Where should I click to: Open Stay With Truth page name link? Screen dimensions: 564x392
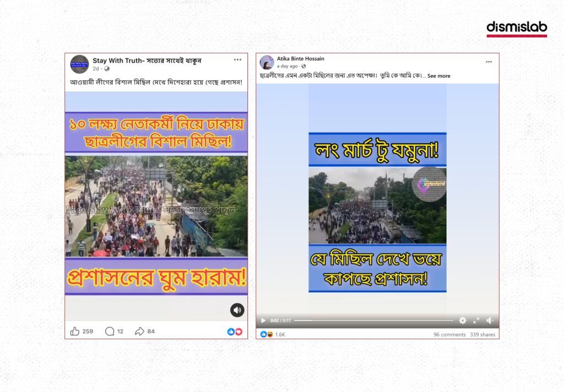(x=147, y=61)
